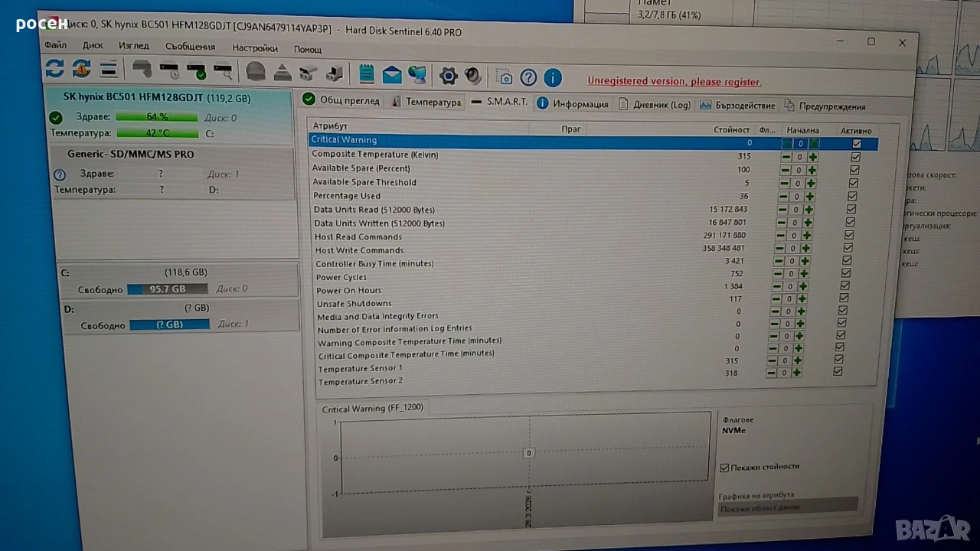Image resolution: width=980 pixels, height=551 pixels.
Task: Uncheck the 'Покажи стойности' checkbox
Action: point(724,468)
